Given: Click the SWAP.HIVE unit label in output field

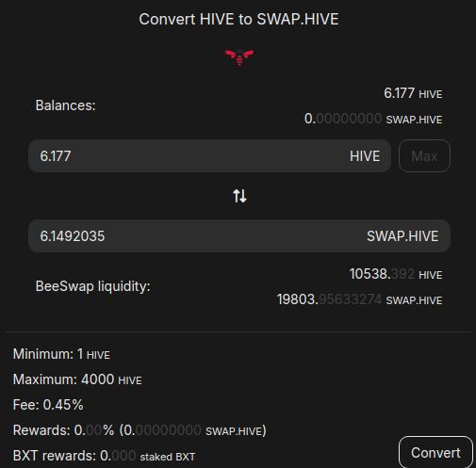Looking at the screenshot, I should [402, 236].
